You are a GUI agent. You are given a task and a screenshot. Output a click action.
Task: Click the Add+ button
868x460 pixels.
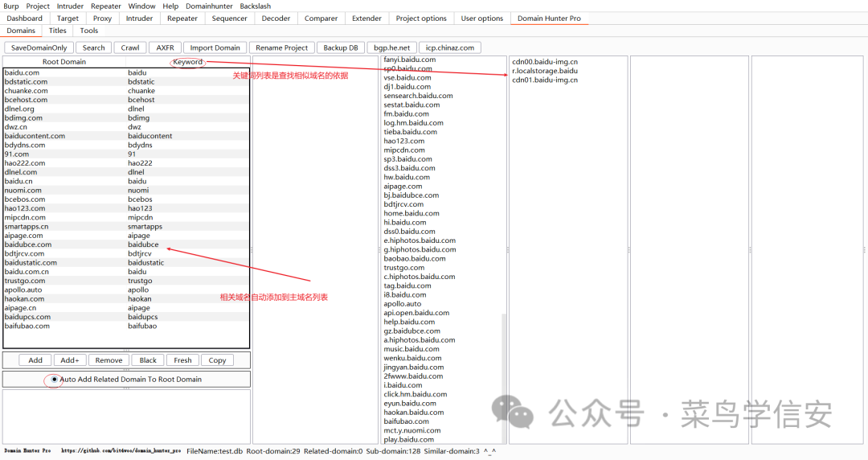pos(70,360)
